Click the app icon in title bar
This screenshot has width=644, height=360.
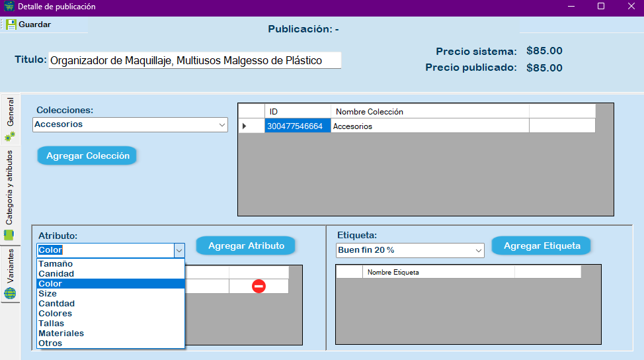click(9, 7)
